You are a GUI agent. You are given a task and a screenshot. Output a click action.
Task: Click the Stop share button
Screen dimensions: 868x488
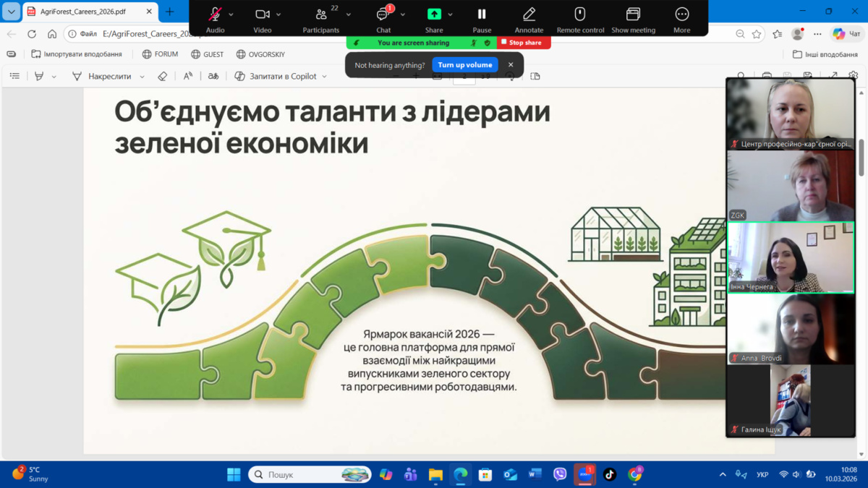pos(523,43)
